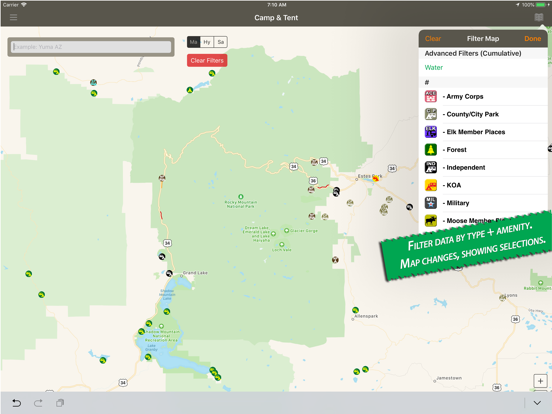Click Done in Filter Map panel
552x414 pixels.
pyautogui.click(x=533, y=39)
